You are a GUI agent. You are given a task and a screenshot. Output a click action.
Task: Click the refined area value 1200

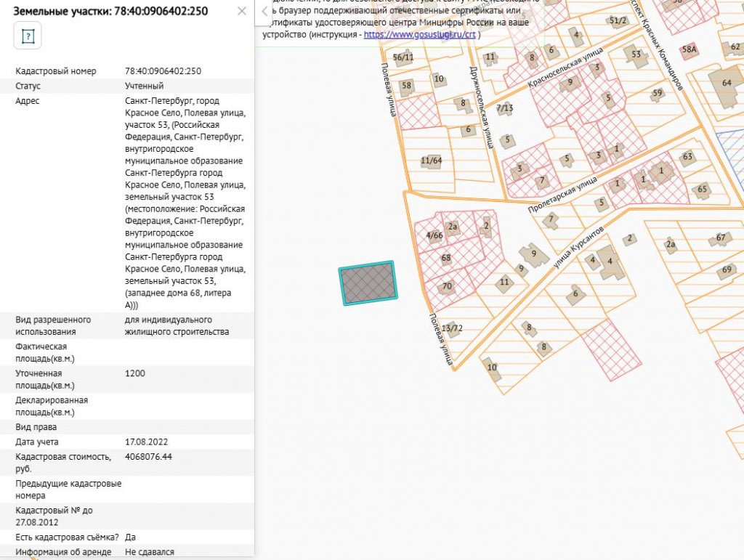click(134, 373)
